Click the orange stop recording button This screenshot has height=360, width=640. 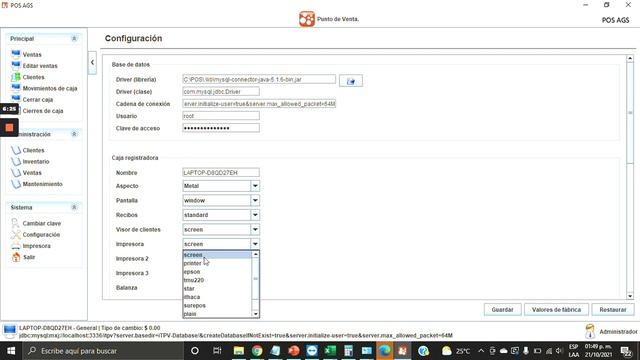click(x=9, y=128)
